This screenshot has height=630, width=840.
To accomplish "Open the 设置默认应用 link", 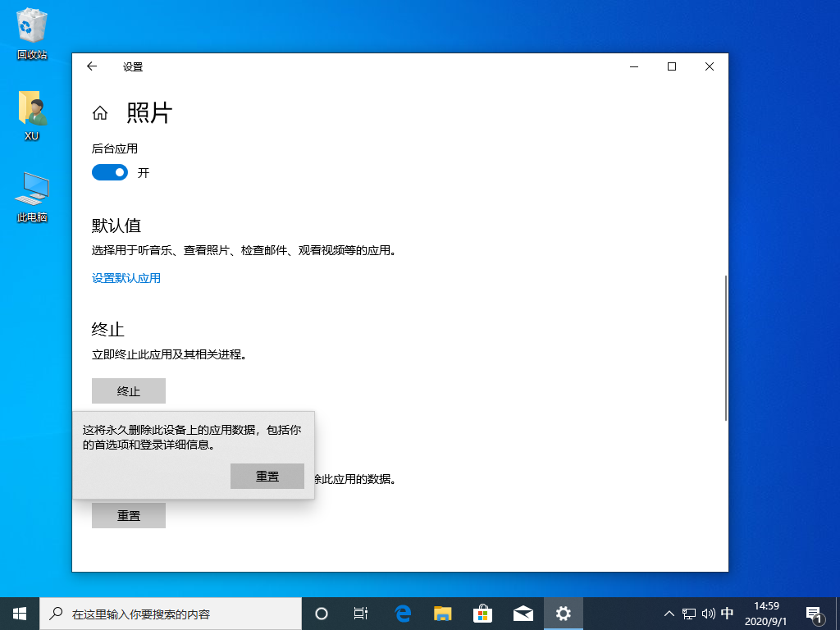I will point(126,278).
